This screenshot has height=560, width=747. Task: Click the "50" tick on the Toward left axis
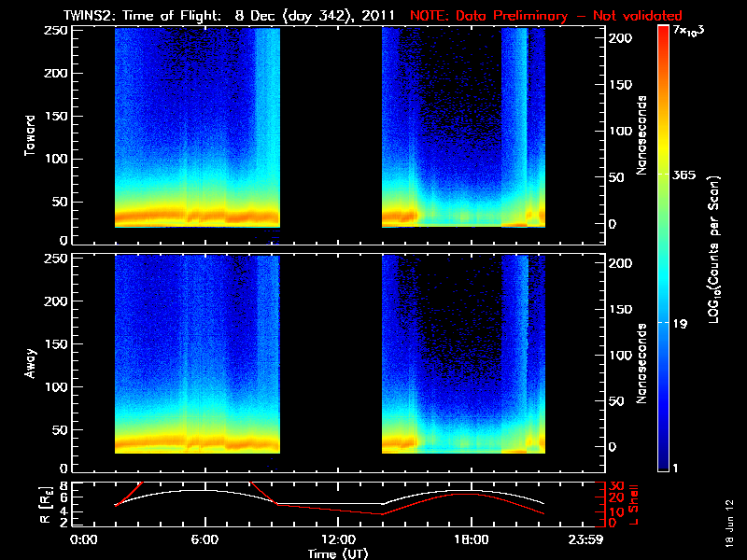60,202
